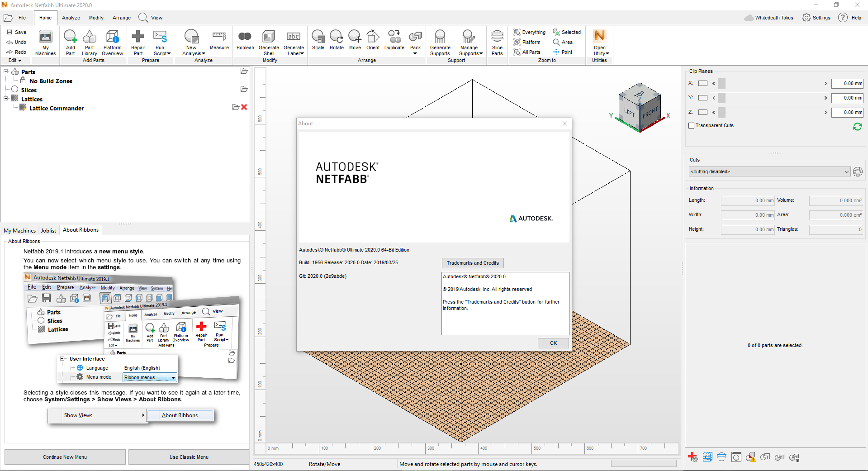Switch to the Analyze ribbon tab
Image resolution: width=868 pixels, height=471 pixels.
[x=71, y=18]
